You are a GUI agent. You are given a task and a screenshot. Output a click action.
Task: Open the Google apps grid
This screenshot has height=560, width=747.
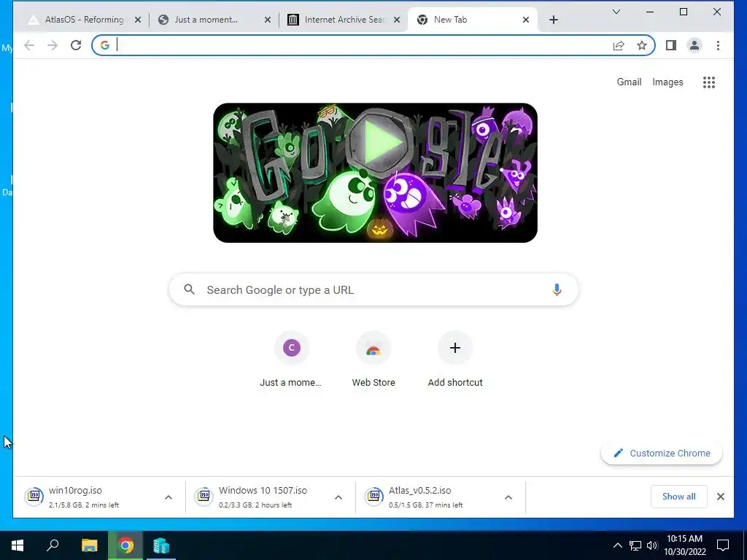tap(709, 82)
